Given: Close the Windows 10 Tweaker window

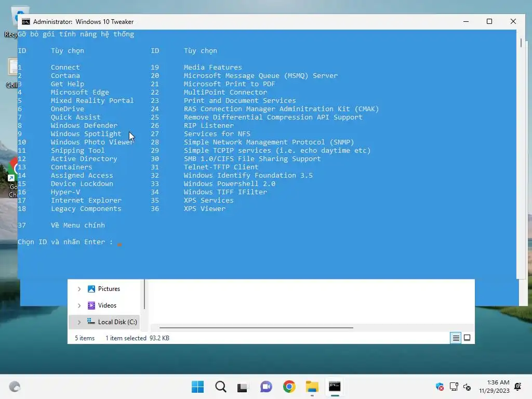Looking at the screenshot, I should [513, 21].
